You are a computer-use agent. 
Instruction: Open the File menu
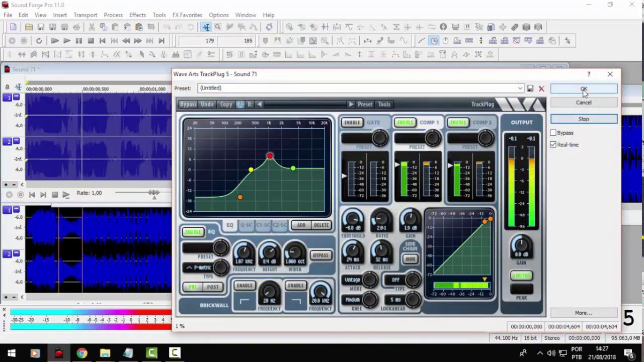click(8, 15)
